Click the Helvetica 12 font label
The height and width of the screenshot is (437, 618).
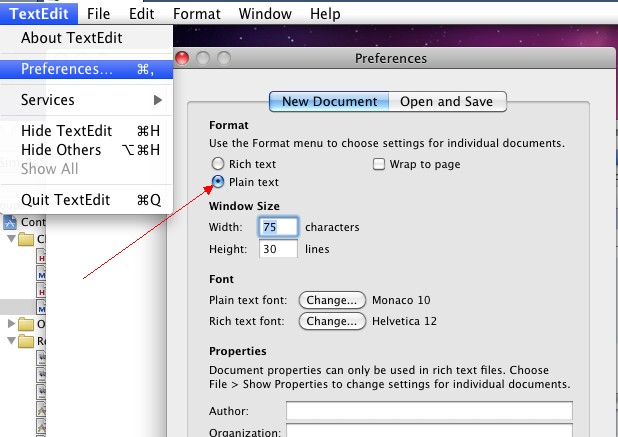pos(404,321)
